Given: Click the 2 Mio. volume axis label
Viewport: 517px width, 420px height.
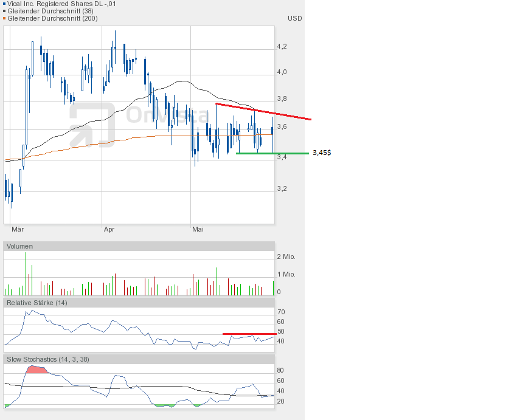Looking at the screenshot, I should (286, 256).
